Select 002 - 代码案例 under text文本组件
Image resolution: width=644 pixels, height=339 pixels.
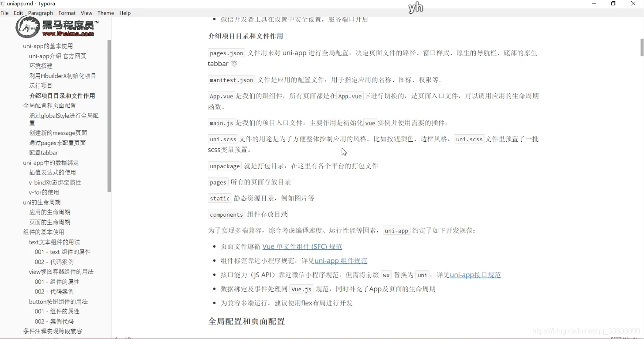(54, 262)
